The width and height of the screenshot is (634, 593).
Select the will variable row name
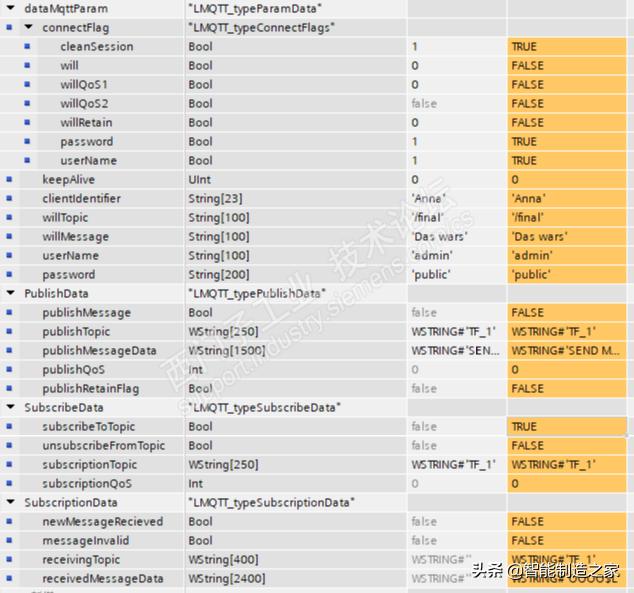point(70,65)
